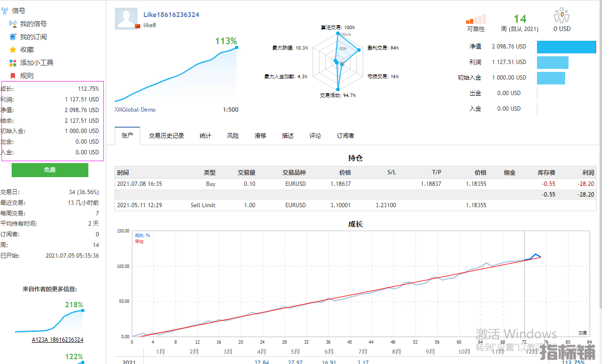Click the 2 098.76 USD equity value at top right
The width and height of the screenshot is (602, 364).
[509, 47]
